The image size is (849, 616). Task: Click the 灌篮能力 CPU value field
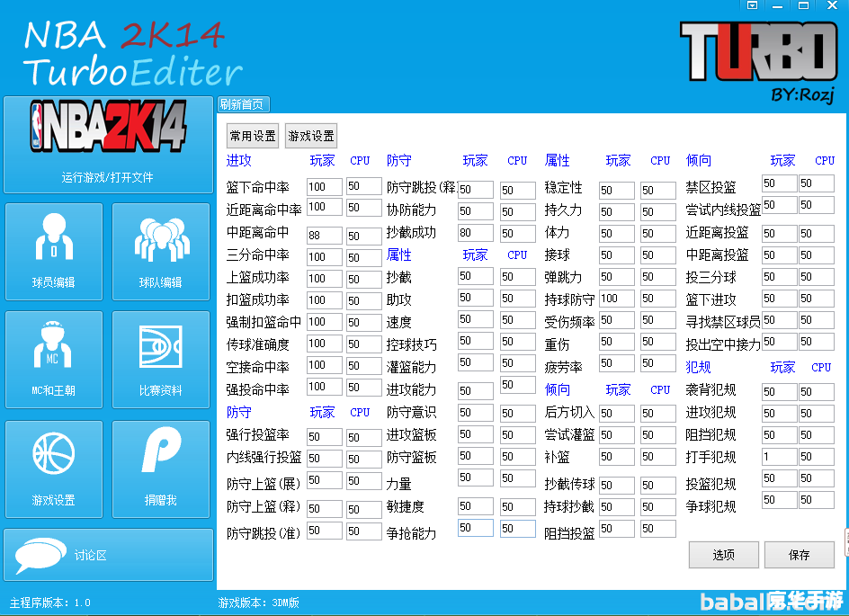518,362
